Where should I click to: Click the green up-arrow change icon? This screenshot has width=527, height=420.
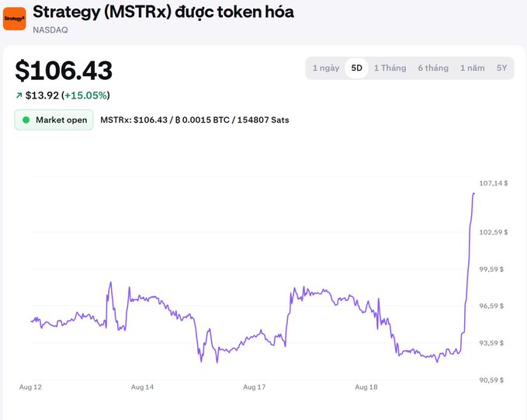(19, 95)
